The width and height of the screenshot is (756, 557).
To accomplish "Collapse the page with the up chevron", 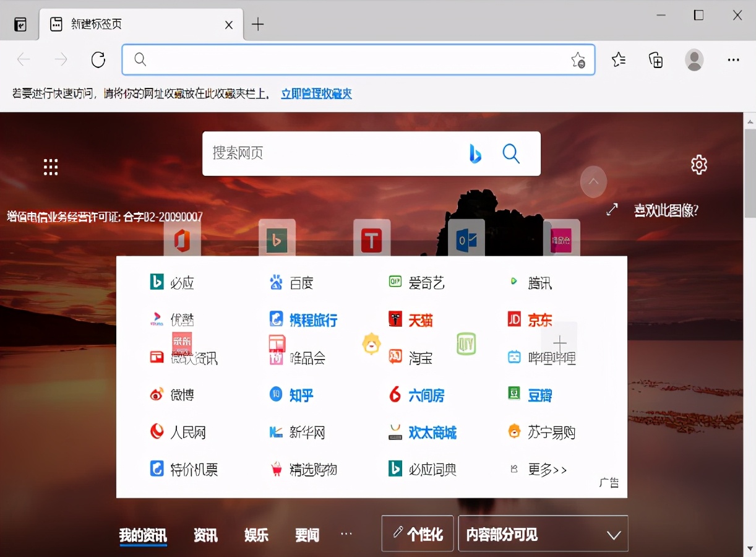I will pos(593,181).
